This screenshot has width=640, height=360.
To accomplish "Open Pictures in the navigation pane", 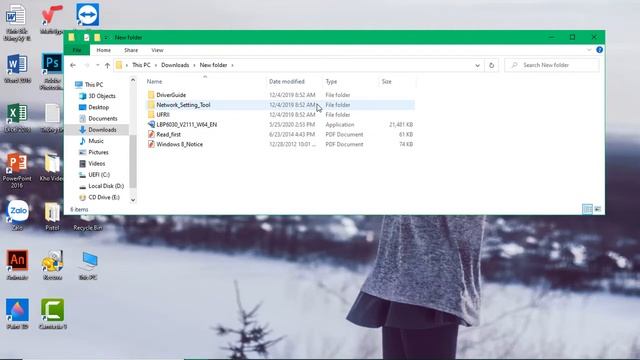I will tap(98, 152).
